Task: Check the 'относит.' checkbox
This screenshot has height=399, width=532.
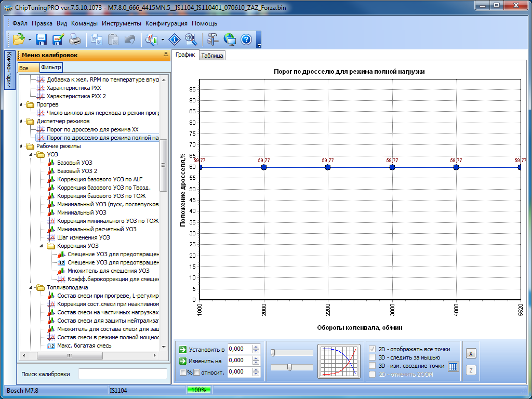Action: pyautogui.click(x=197, y=372)
